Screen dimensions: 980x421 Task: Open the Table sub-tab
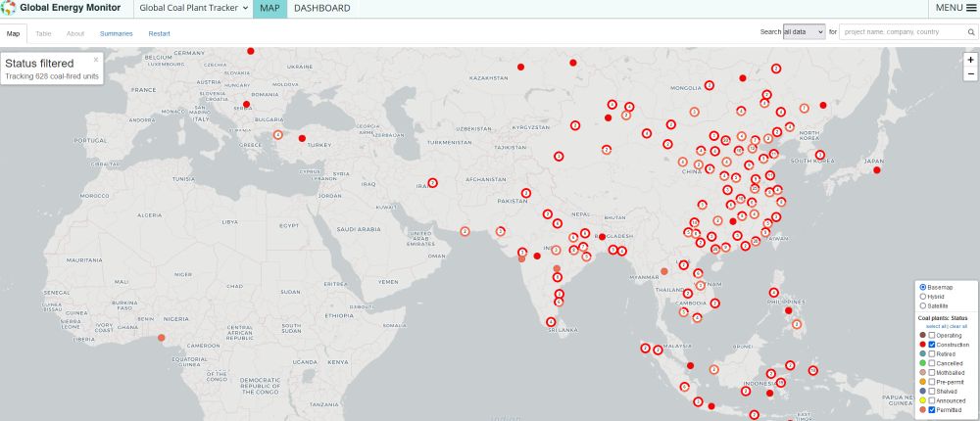point(43,33)
